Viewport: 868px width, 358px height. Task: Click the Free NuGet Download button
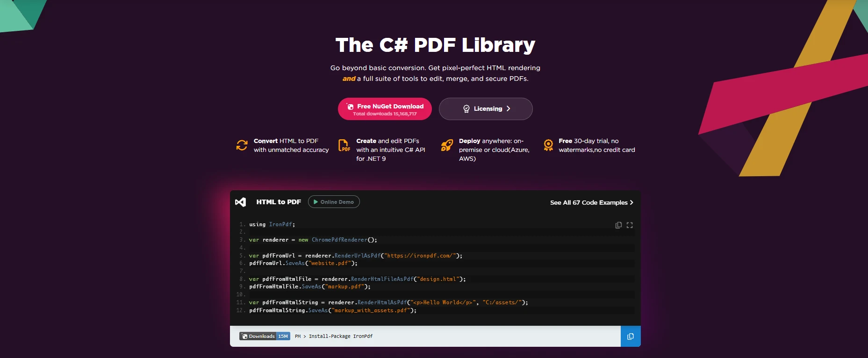click(x=385, y=109)
